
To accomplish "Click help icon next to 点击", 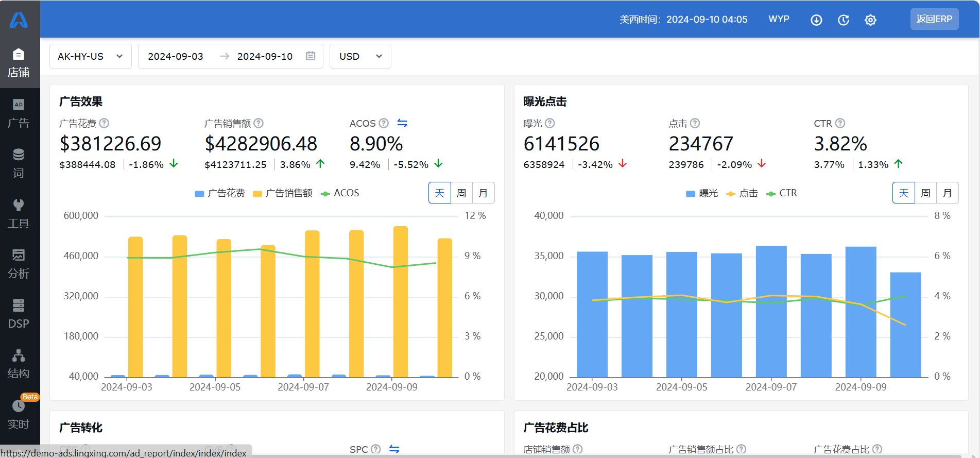I will [x=695, y=123].
